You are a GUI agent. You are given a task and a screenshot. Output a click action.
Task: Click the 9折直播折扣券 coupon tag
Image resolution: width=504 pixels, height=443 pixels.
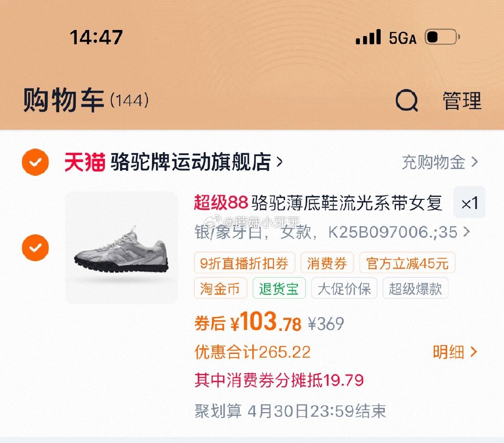pos(244,263)
